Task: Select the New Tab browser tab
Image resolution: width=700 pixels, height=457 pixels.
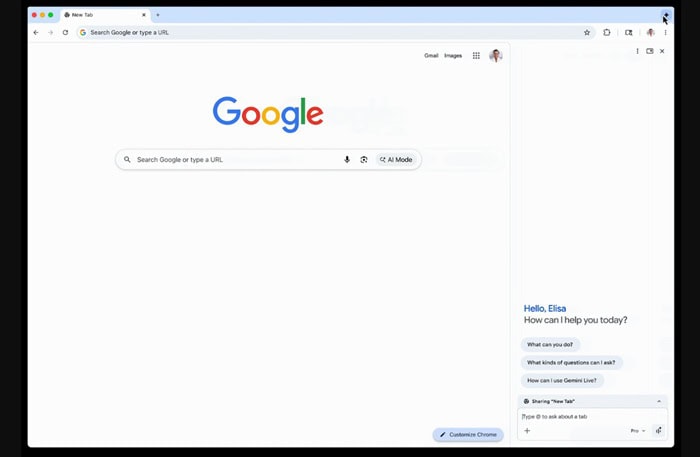Action: tap(100, 15)
